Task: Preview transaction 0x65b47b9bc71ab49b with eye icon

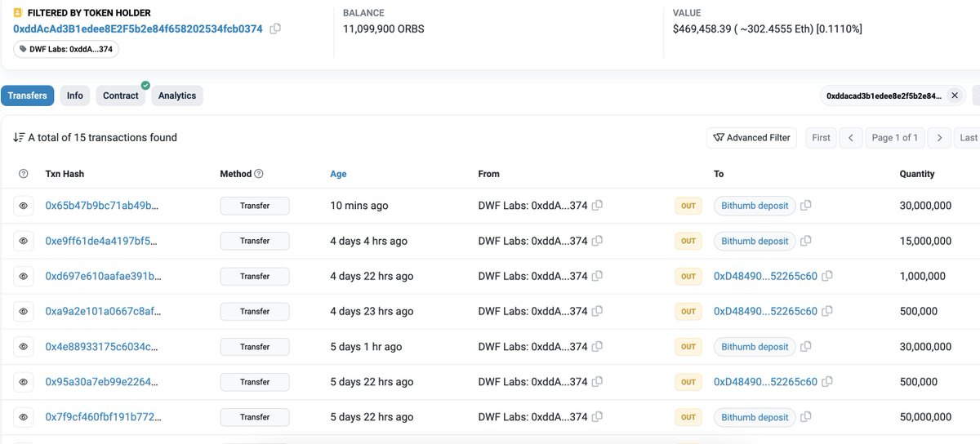Action: click(24, 206)
